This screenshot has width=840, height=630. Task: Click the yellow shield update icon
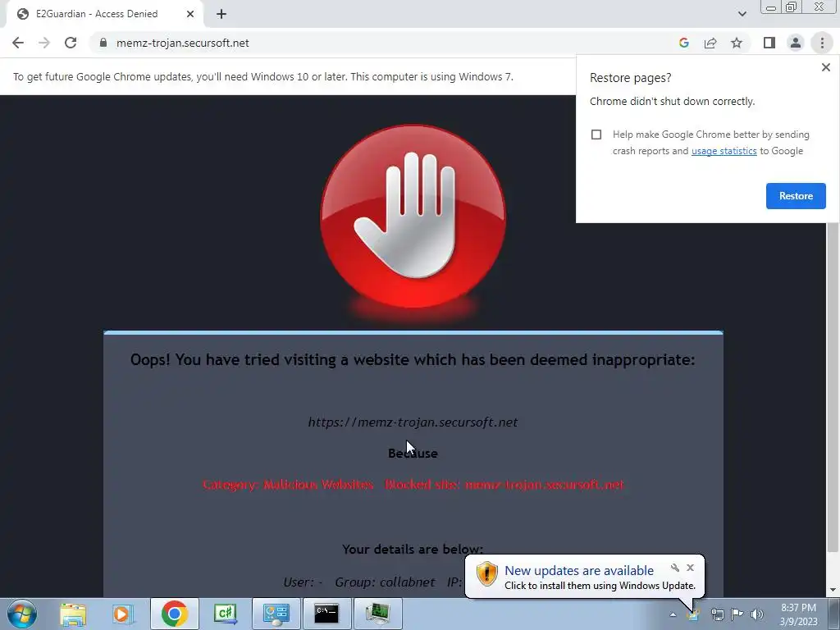pos(486,573)
